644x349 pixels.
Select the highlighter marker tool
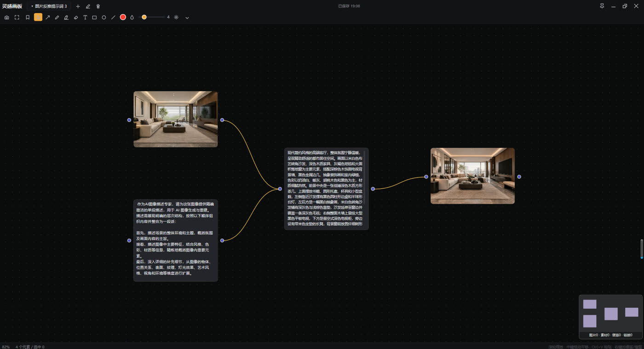tap(66, 17)
